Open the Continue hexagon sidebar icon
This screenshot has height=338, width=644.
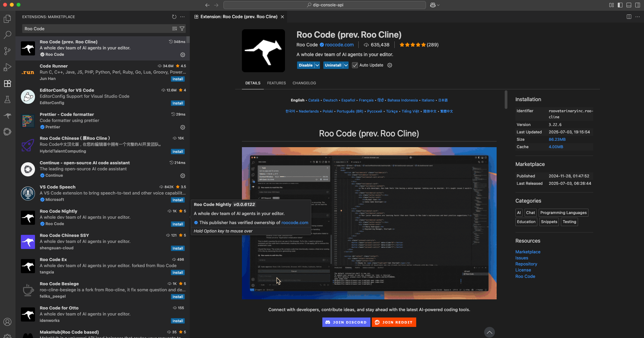click(x=7, y=132)
